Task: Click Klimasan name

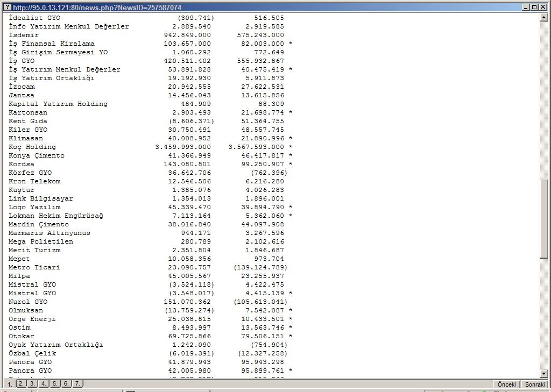Action: tap(26, 138)
